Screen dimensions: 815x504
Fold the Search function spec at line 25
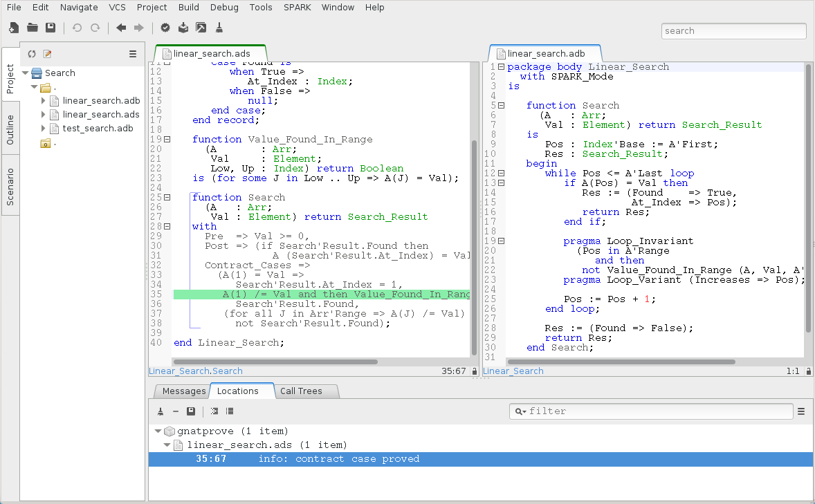coord(167,198)
